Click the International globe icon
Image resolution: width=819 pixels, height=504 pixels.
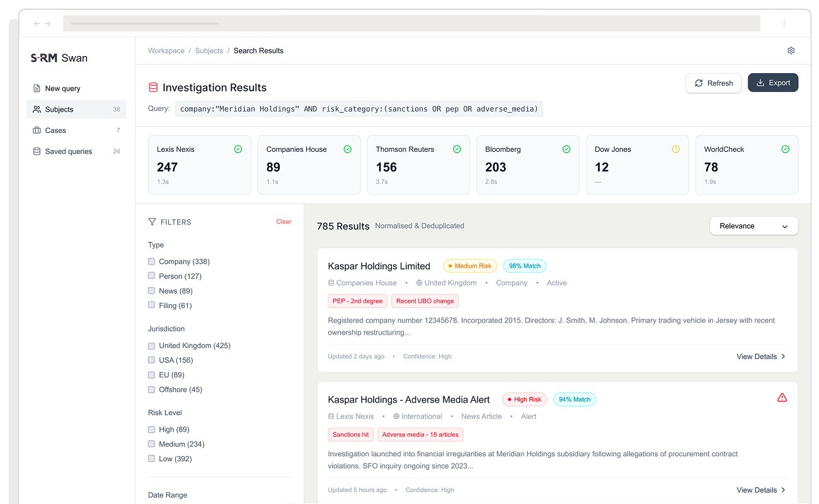tap(396, 416)
